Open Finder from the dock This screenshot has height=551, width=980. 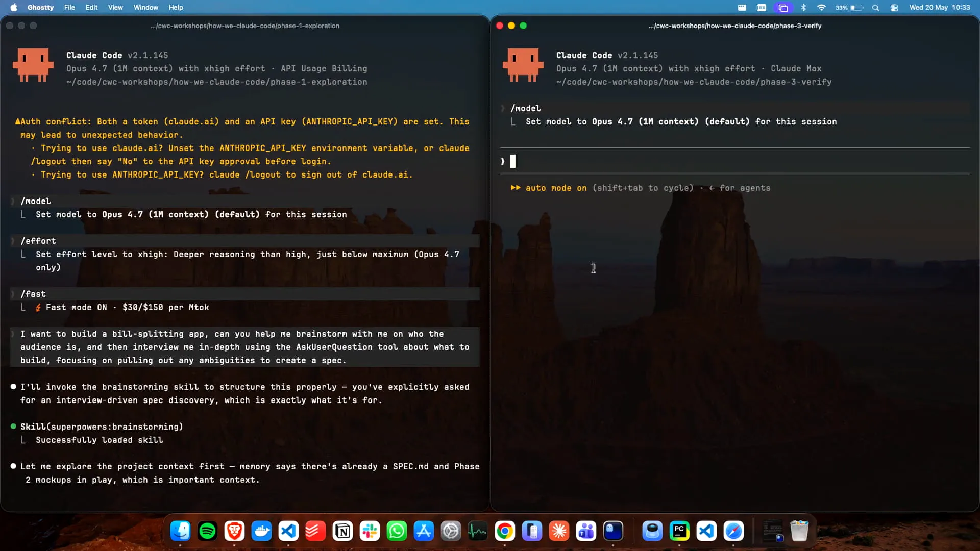(x=180, y=531)
